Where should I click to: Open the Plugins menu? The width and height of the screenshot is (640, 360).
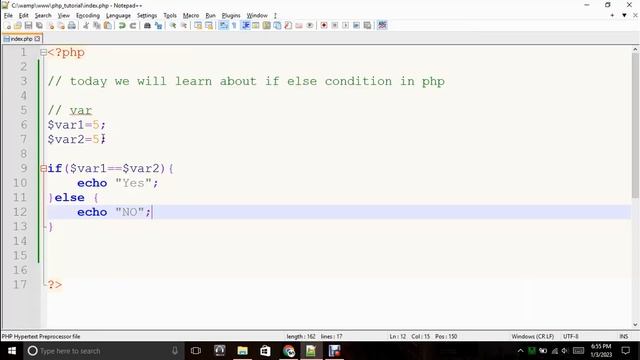pyautogui.click(x=231, y=16)
